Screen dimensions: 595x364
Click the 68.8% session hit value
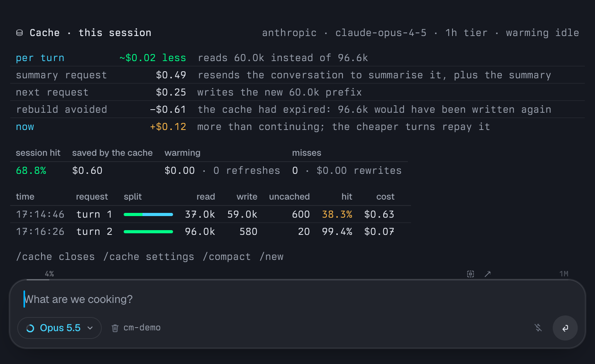click(x=31, y=171)
